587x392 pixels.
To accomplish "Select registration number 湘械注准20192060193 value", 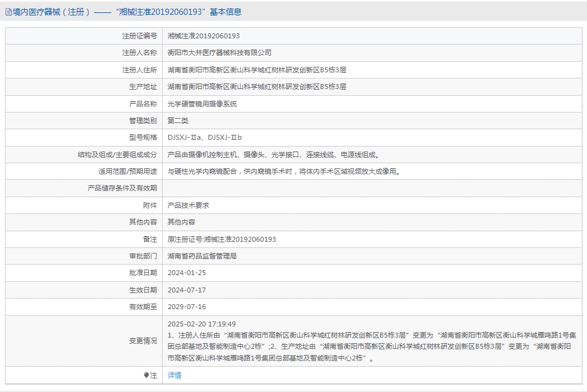I will coord(204,36).
